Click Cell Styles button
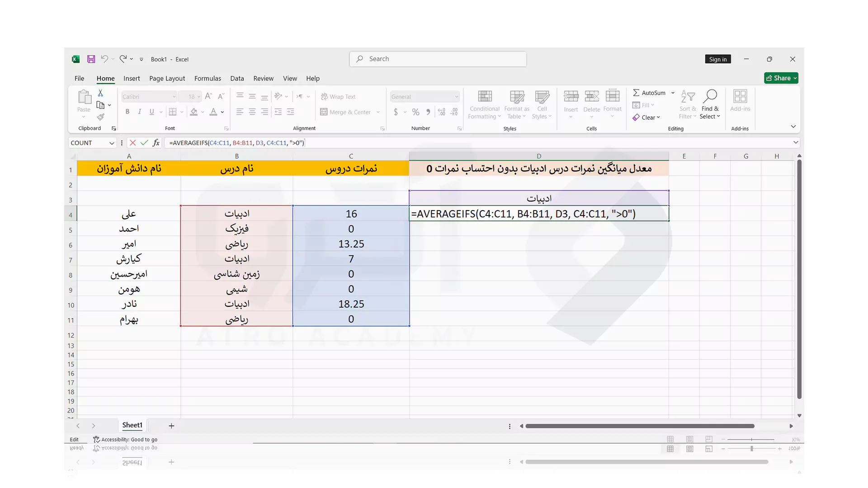 (x=542, y=104)
